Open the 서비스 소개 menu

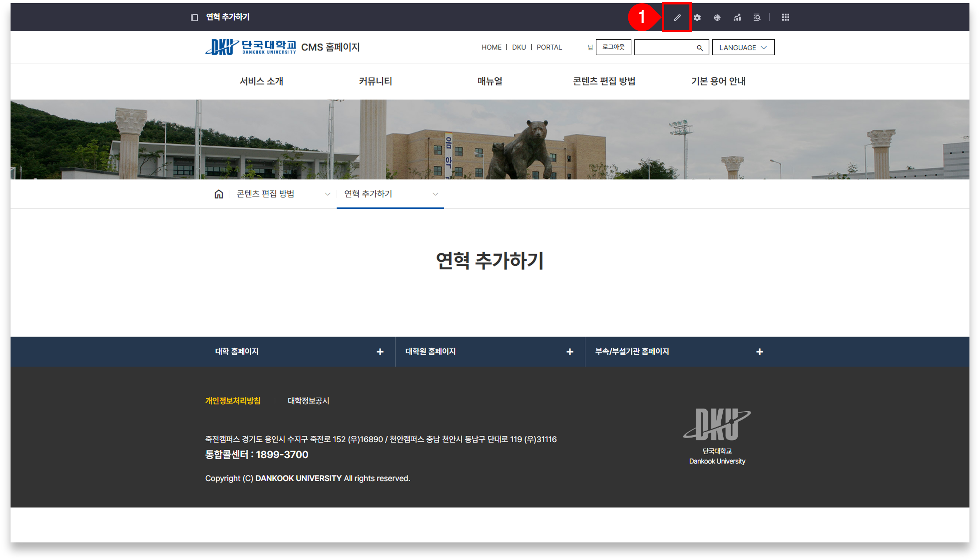261,81
